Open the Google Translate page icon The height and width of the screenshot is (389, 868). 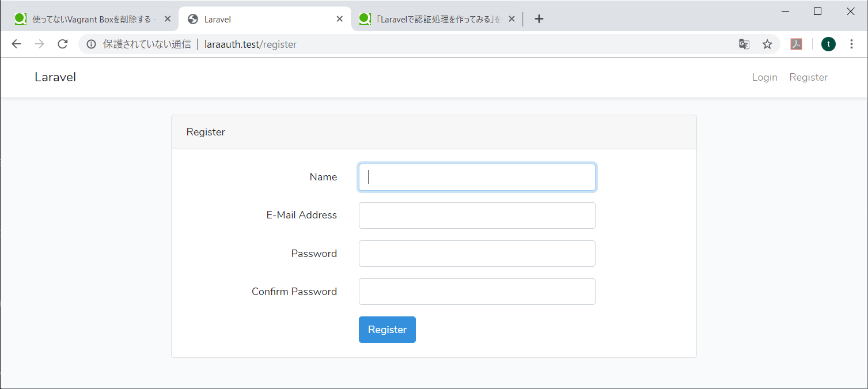(744, 44)
